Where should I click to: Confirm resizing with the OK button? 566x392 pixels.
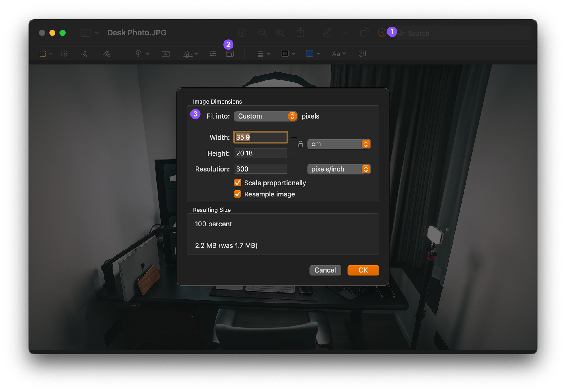tap(363, 270)
